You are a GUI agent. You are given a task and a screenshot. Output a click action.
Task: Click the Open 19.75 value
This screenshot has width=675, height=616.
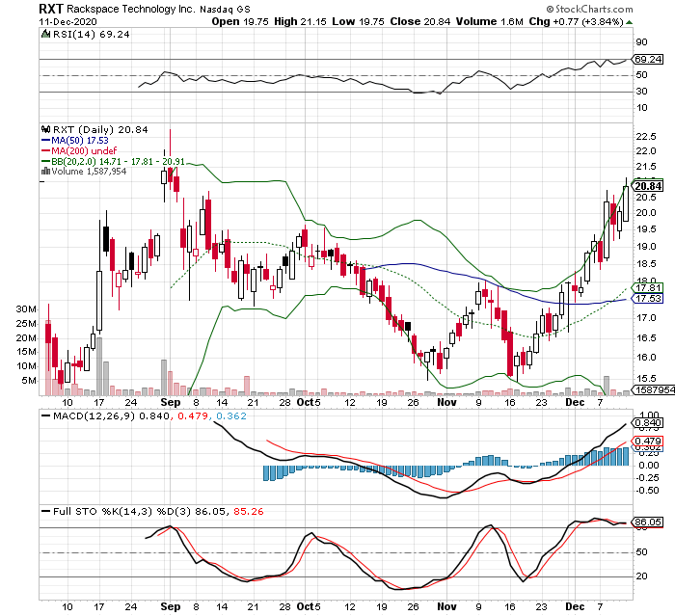tap(240, 21)
